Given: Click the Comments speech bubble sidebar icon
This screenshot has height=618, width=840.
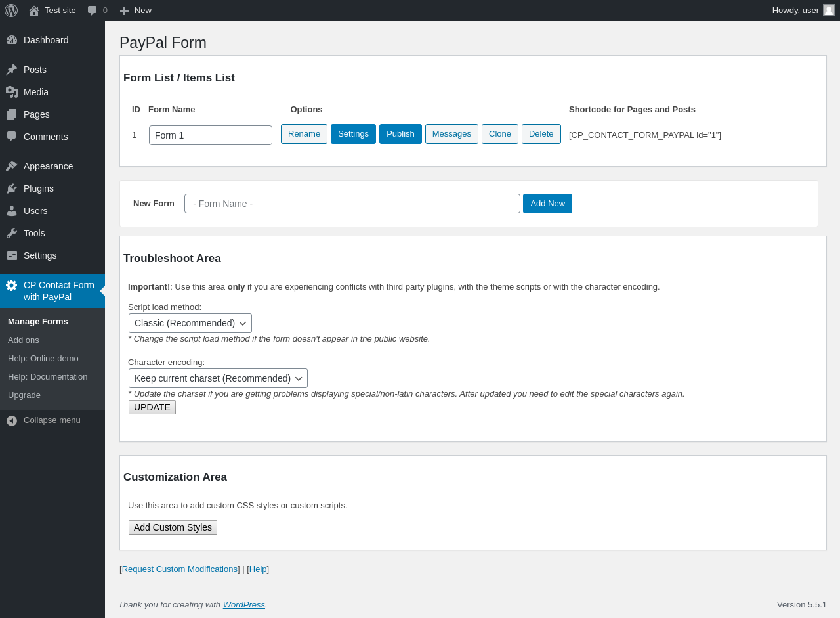Looking at the screenshot, I should tap(12, 137).
